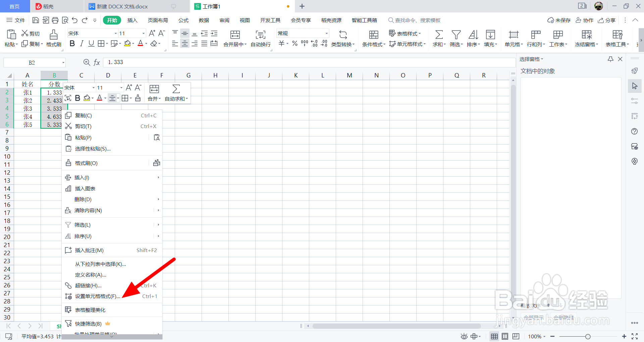Open the font size dropdown in ribbon
Viewport: 644px width, 342px height.
144,33
